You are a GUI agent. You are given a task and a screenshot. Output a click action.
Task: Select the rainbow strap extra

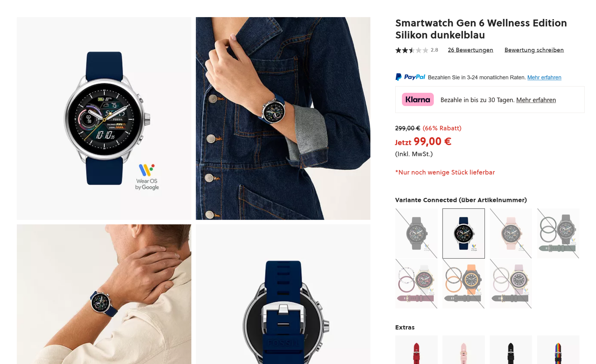point(558,350)
